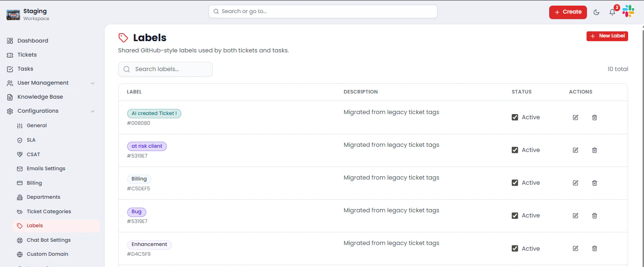
Task: Edit the Enhancement label
Action: click(575, 248)
